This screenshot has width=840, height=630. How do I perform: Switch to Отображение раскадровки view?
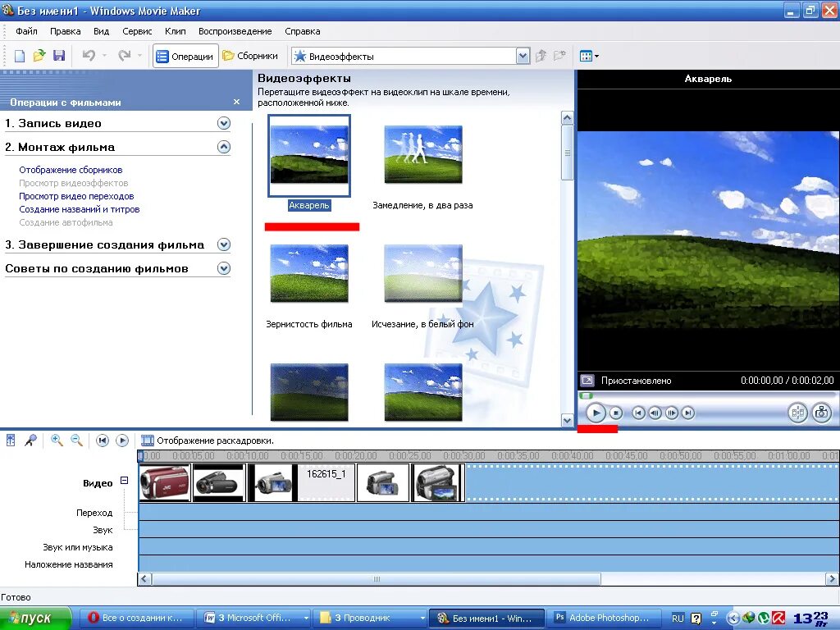(x=208, y=441)
